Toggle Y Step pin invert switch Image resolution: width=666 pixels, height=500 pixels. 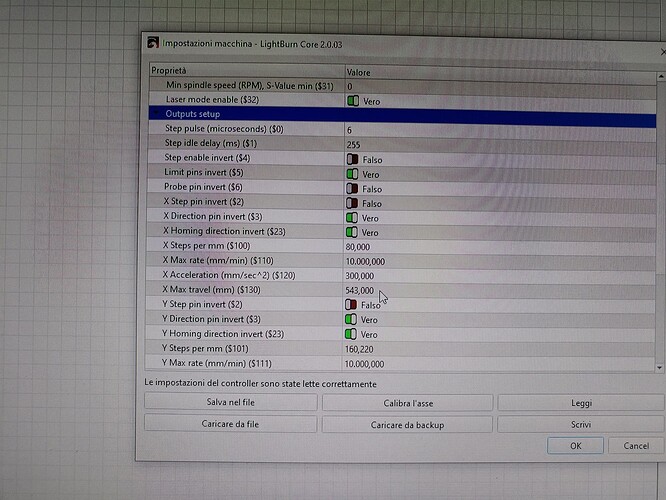(x=352, y=304)
